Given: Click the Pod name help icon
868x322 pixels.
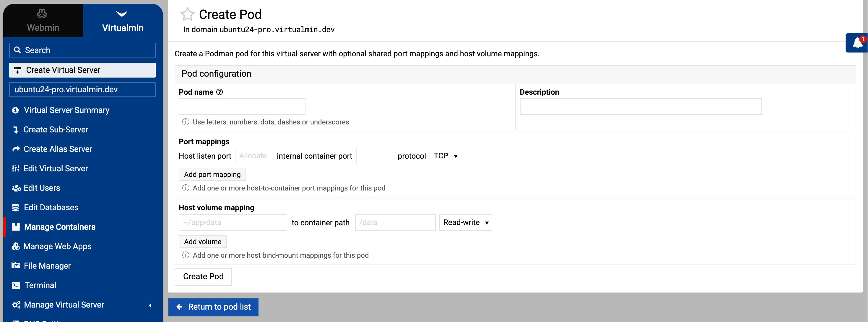Looking at the screenshot, I should 219,92.
